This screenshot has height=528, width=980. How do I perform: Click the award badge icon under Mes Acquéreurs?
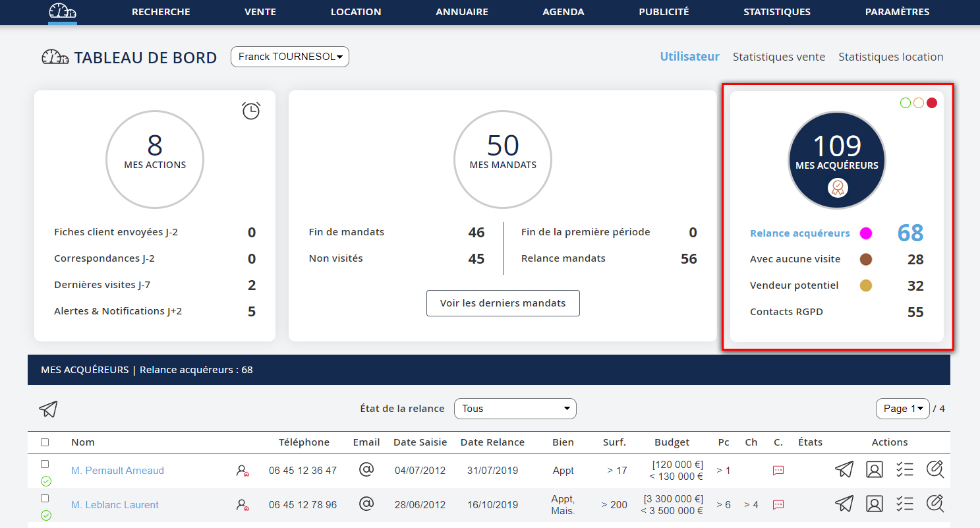coord(838,188)
